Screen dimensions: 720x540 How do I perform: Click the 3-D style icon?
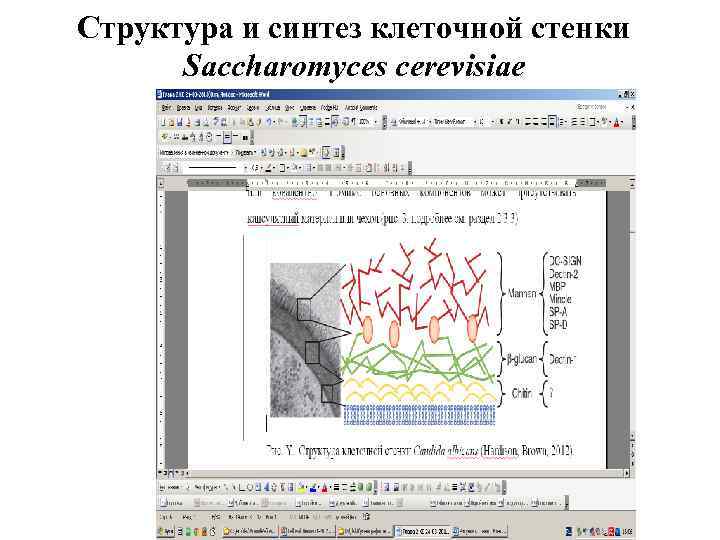[x=369, y=488]
